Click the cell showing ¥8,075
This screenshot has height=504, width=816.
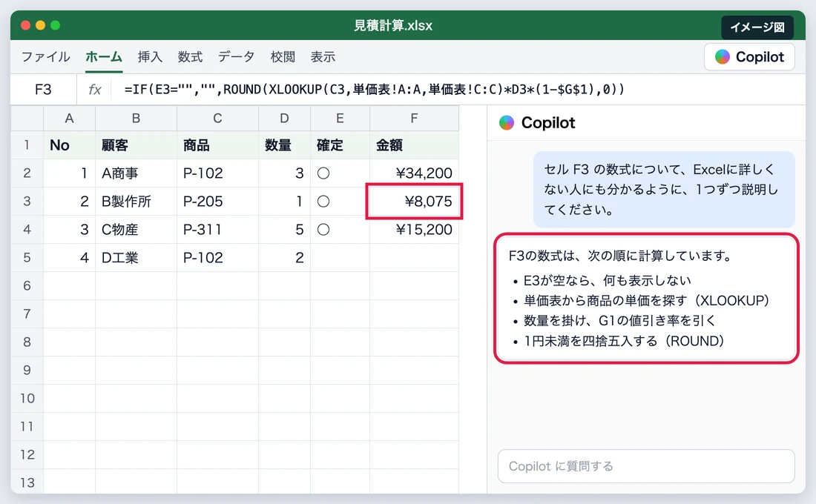click(x=414, y=202)
